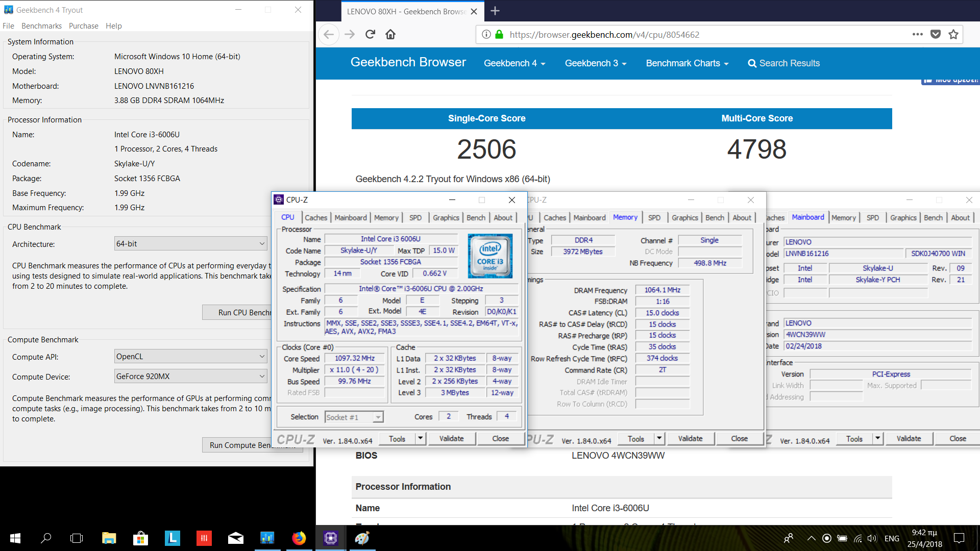Switch to Caches tab in front CPU-Z

tap(316, 218)
